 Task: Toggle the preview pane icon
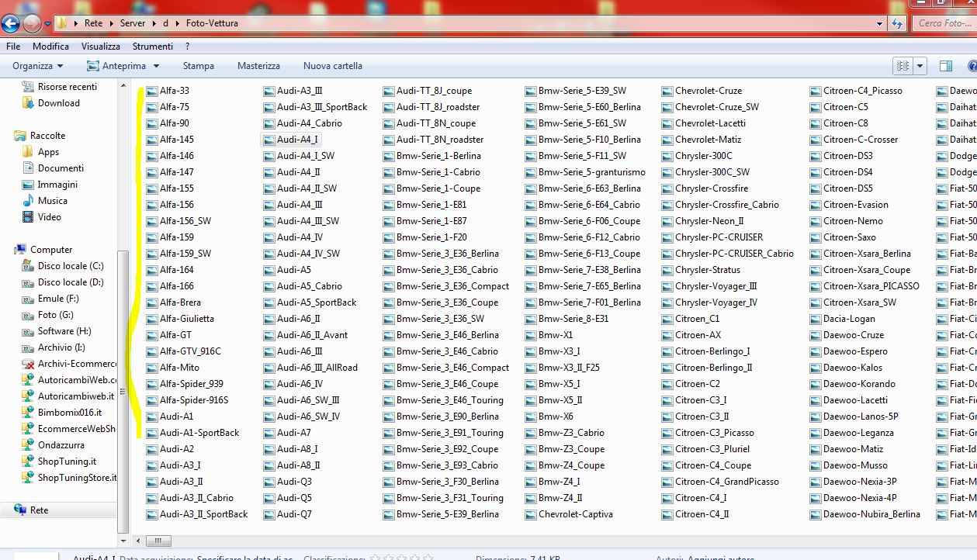click(x=945, y=66)
